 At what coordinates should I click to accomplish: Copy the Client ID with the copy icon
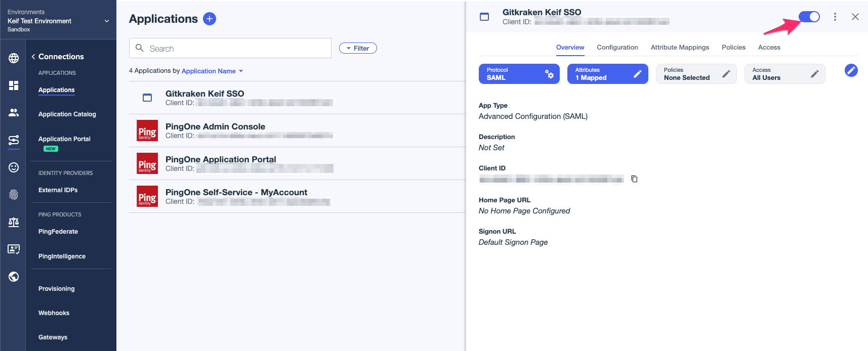pos(634,179)
